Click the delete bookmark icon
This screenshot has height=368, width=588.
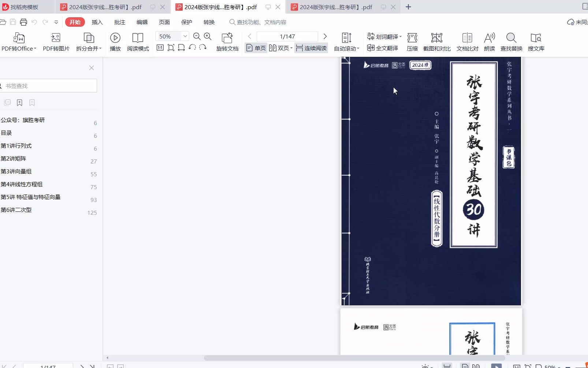[32, 103]
